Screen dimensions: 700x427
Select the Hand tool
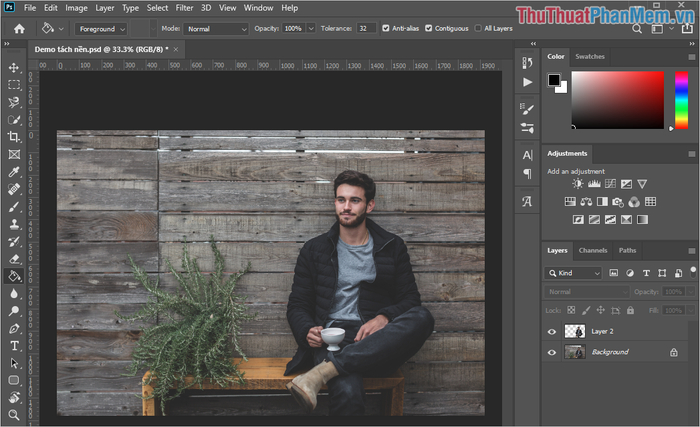[x=14, y=398]
